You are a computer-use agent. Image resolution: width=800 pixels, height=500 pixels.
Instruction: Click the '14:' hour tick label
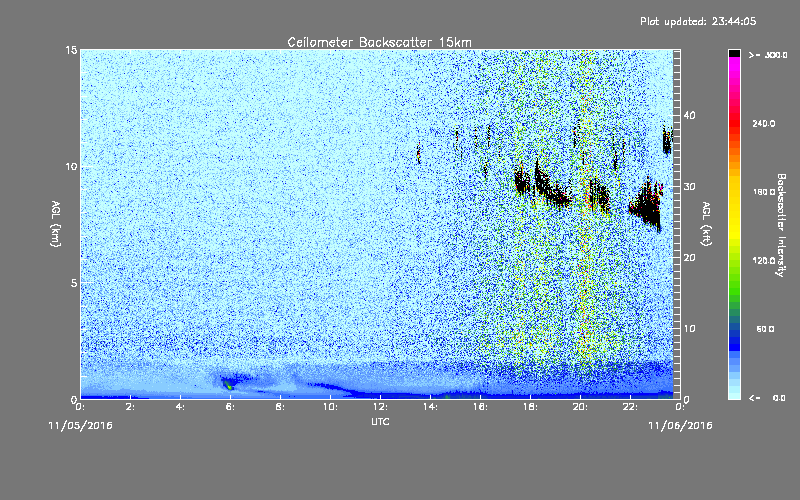point(430,407)
